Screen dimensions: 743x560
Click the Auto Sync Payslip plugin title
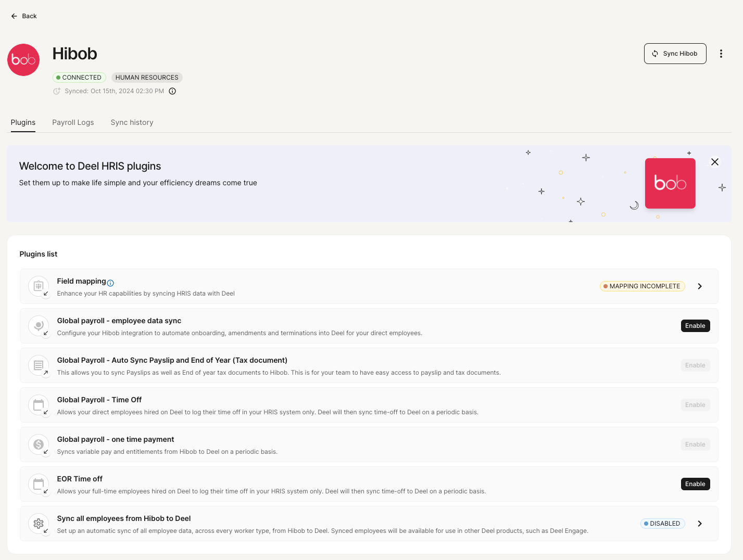tap(172, 360)
